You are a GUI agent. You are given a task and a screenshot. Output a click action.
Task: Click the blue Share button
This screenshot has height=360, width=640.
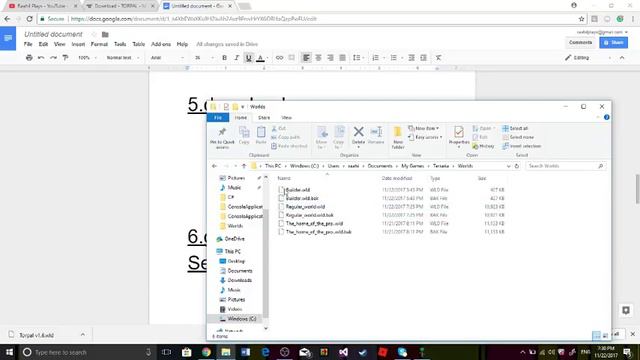click(613, 42)
